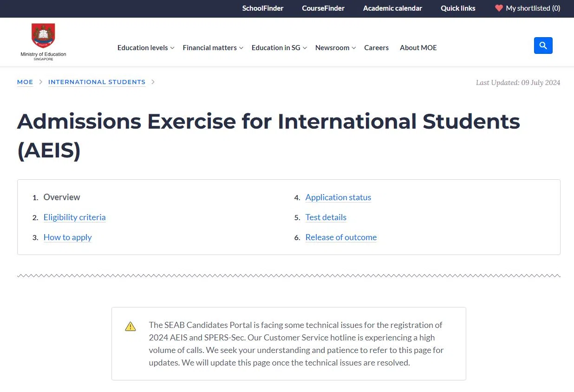The height and width of the screenshot is (392, 574).
Task: View the Academic calendar
Action: [392, 8]
